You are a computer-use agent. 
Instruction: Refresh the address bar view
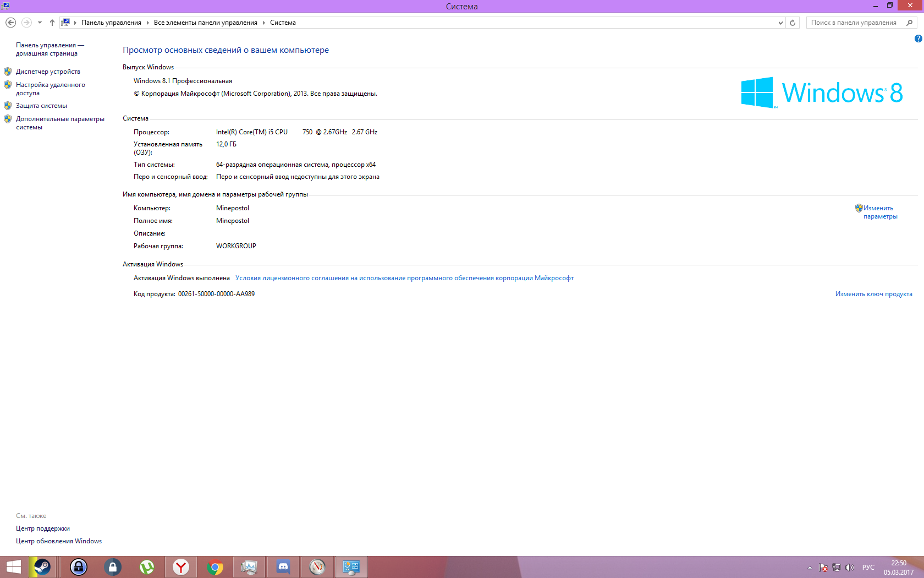pos(793,23)
